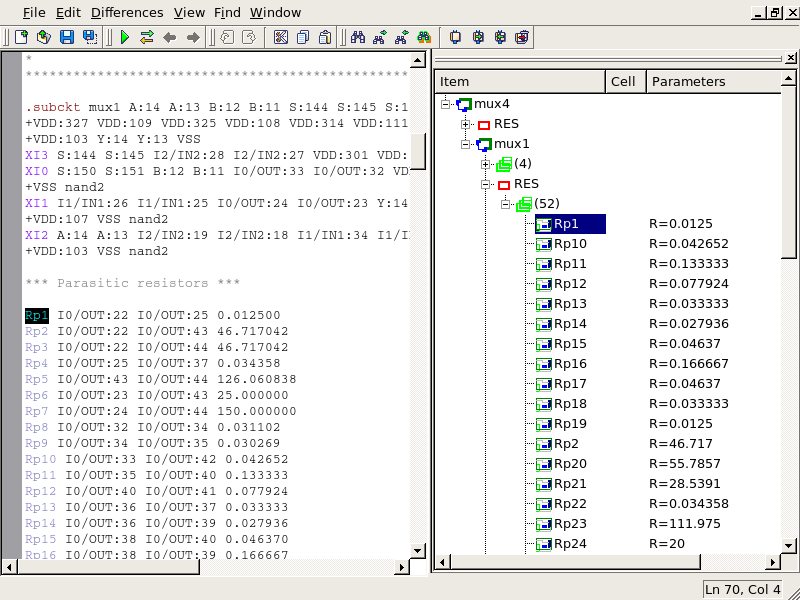Image resolution: width=800 pixels, height=600 pixels.
Task: Expand the RES node under mux4
Action: click(x=466, y=124)
